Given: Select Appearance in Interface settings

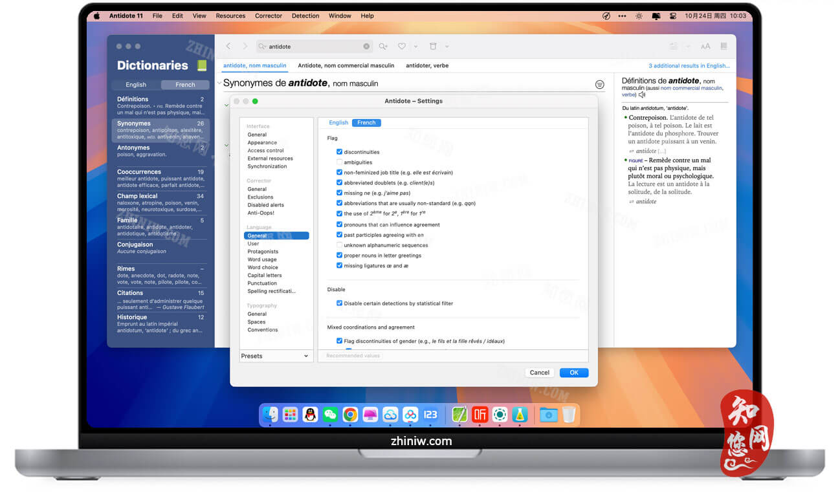Looking at the screenshot, I should coord(262,142).
